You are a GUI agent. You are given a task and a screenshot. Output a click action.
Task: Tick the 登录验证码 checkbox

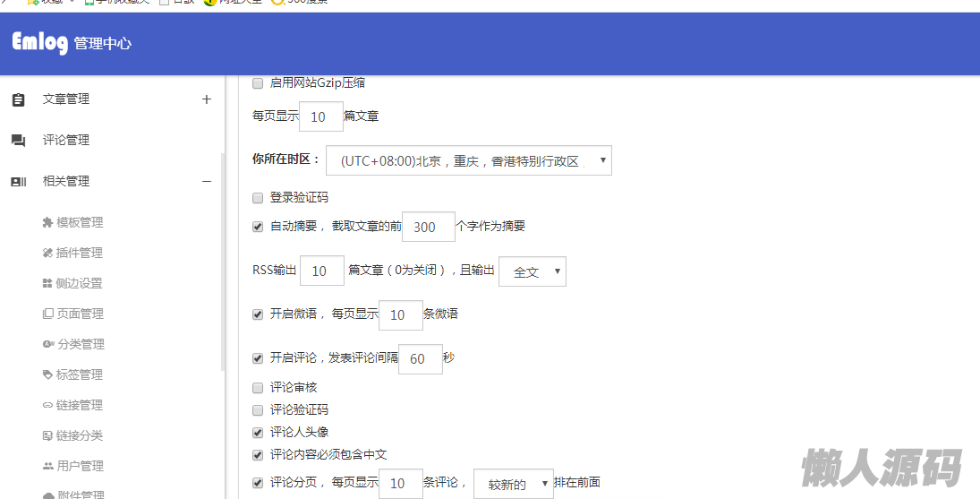258,198
